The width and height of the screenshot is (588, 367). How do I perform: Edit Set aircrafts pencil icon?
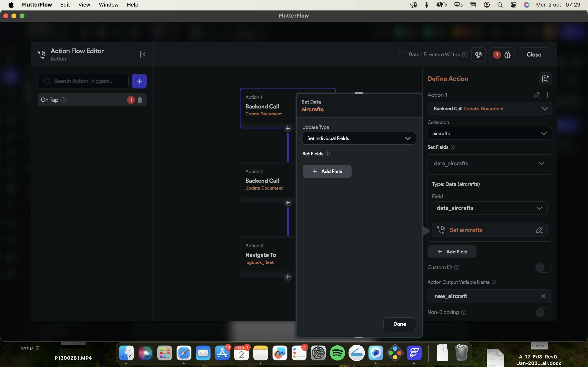[x=539, y=230]
